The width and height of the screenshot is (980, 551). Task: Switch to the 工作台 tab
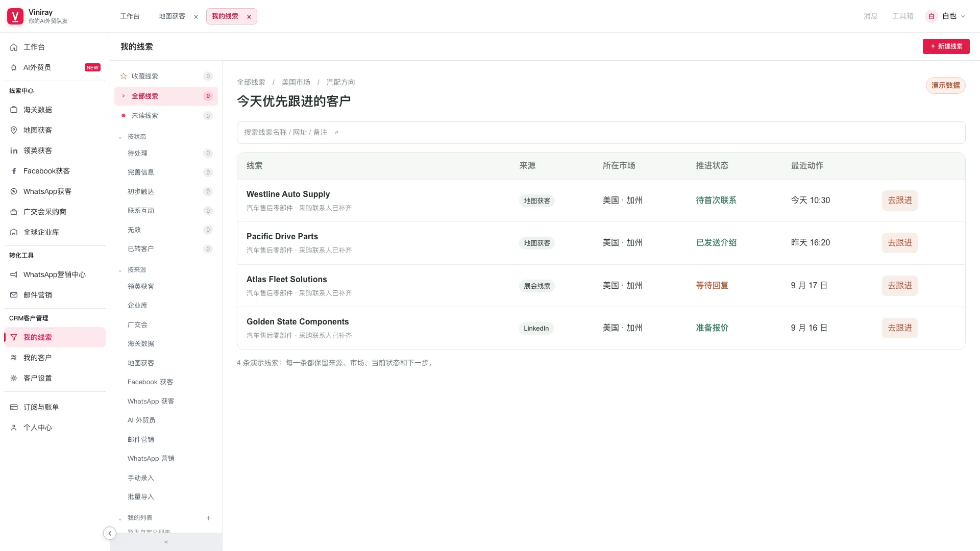click(130, 16)
